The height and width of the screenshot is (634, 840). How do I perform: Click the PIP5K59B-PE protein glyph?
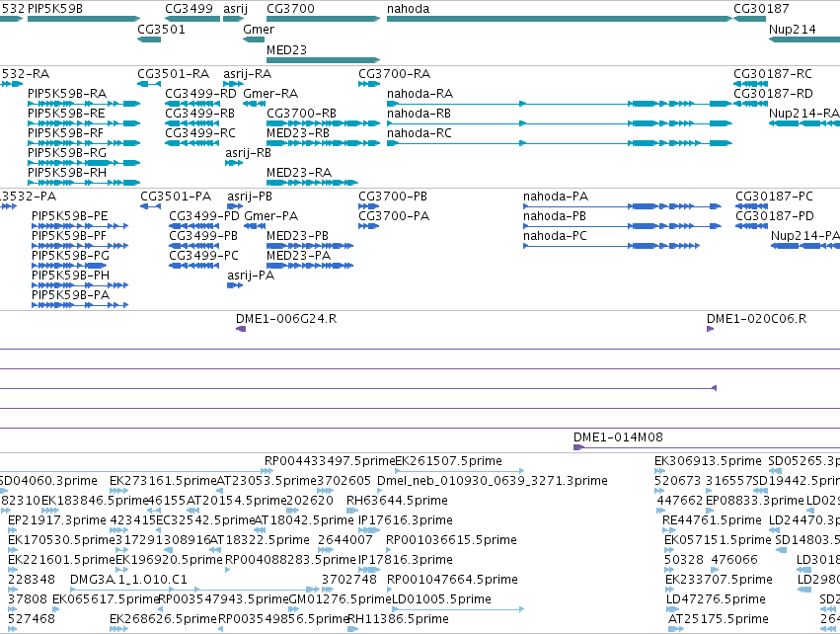80,226
